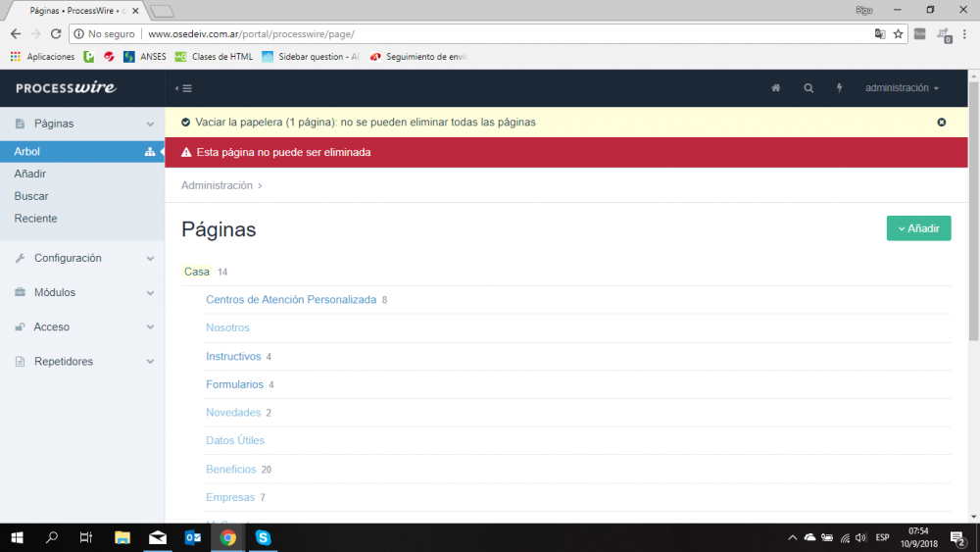This screenshot has width=980, height=552.
Task: Reload the page with refresh icon
Action: click(56, 33)
